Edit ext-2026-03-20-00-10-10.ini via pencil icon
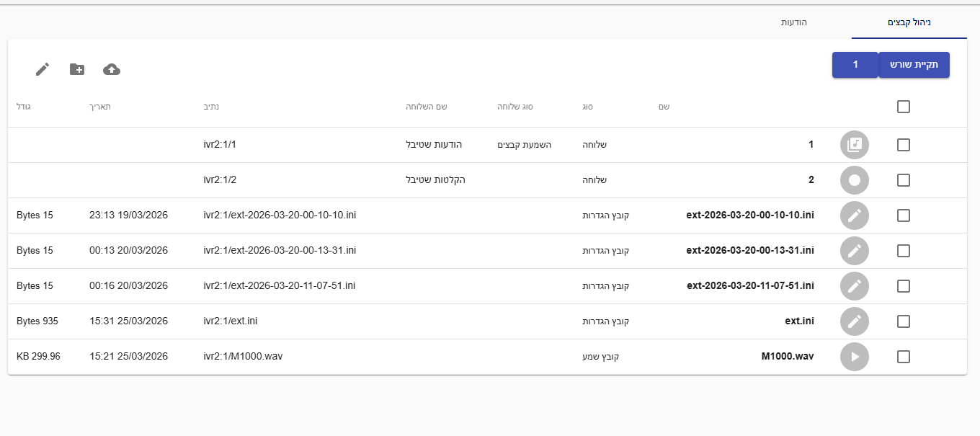The width and height of the screenshot is (980, 436). pyautogui.click(x=854, y=215)
